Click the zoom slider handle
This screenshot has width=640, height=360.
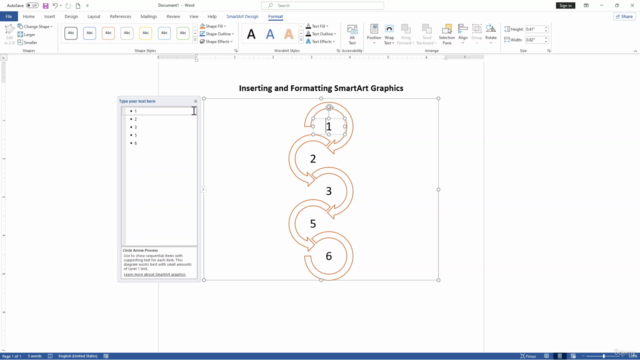click(604, 356)
